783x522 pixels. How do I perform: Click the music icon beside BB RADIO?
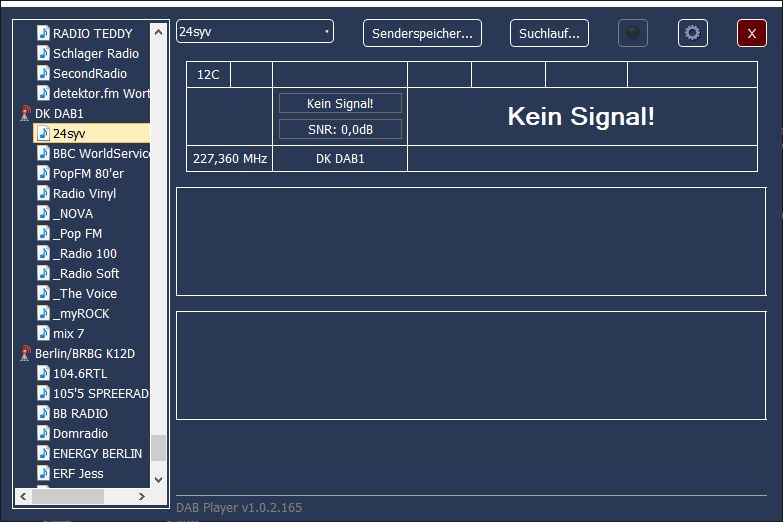(x=43, y=413)
